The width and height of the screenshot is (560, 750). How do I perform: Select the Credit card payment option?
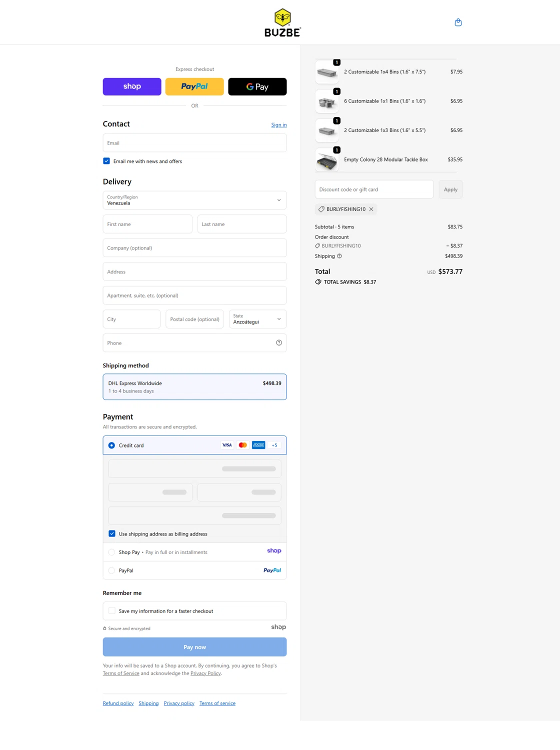(x=111, y=445)
